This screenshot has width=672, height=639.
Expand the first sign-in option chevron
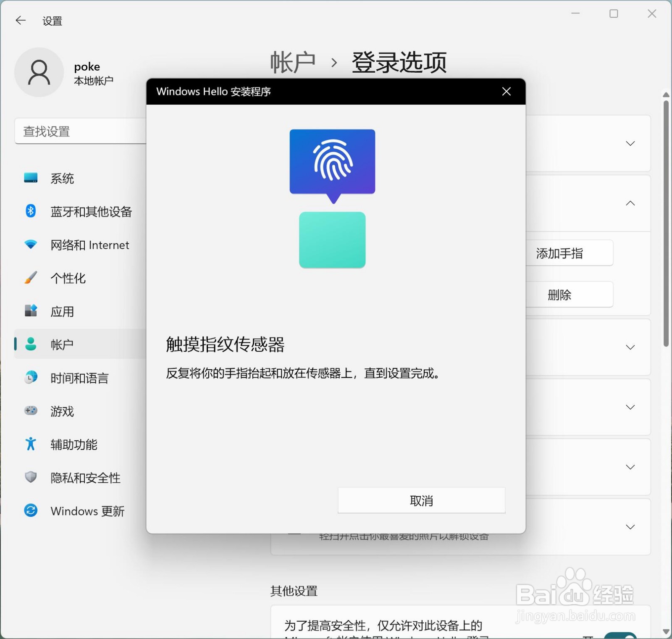(x=630, y=143)
